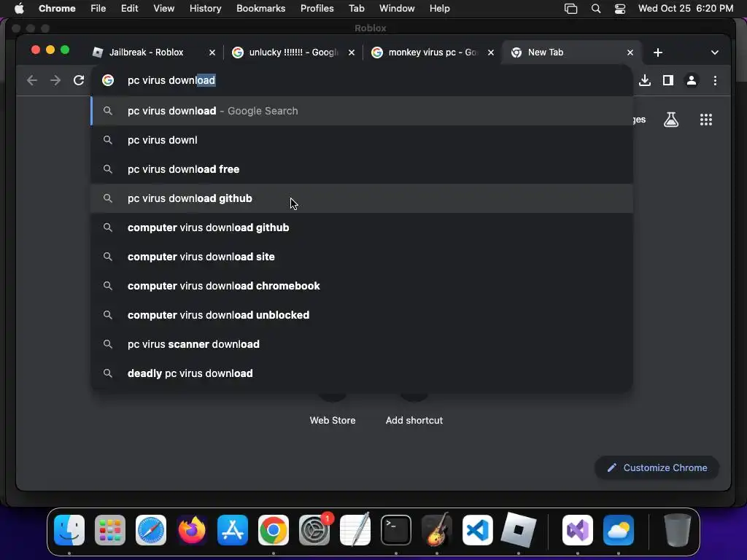Open TextEdit from the Dock
747x560 pixels.
(355, 530)
